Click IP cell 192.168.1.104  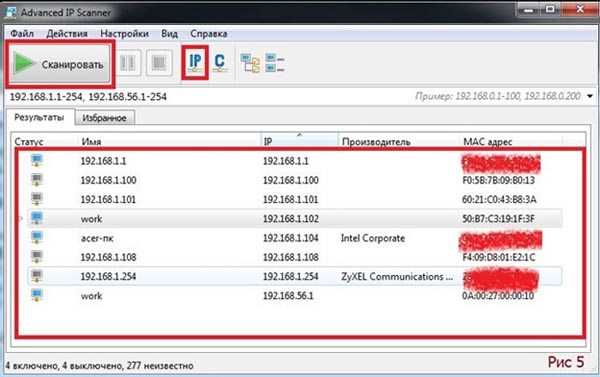click(291, 238)
